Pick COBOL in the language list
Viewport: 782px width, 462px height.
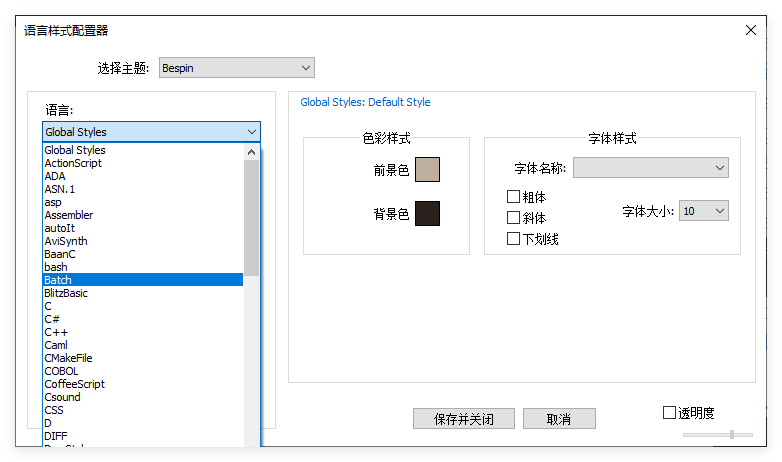143,371
